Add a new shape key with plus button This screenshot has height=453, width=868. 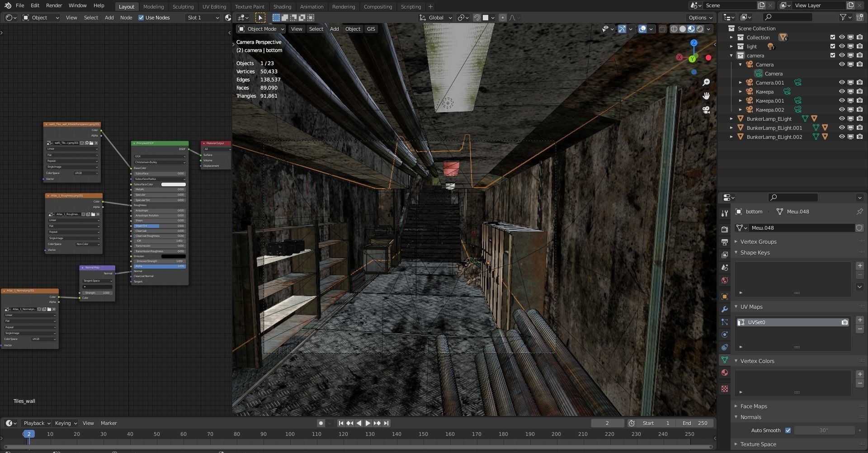860,266
